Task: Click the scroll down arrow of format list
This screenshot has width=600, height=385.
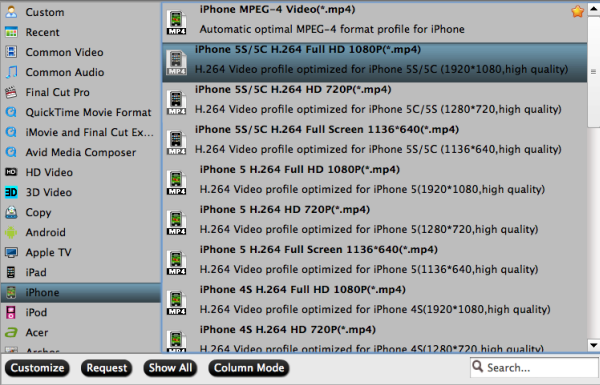Action: [593, 345]
